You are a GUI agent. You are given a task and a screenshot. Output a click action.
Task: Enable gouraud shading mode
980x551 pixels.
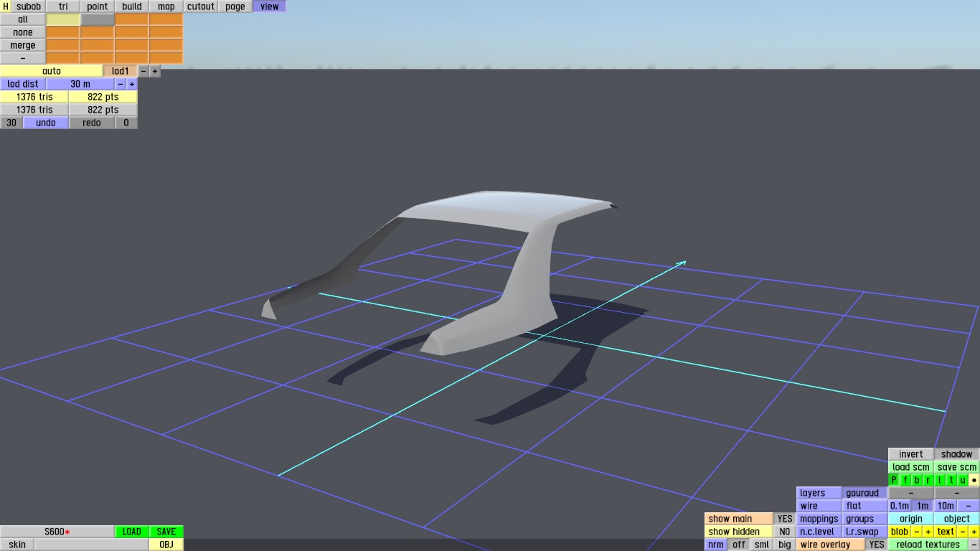tap(865, 493)
